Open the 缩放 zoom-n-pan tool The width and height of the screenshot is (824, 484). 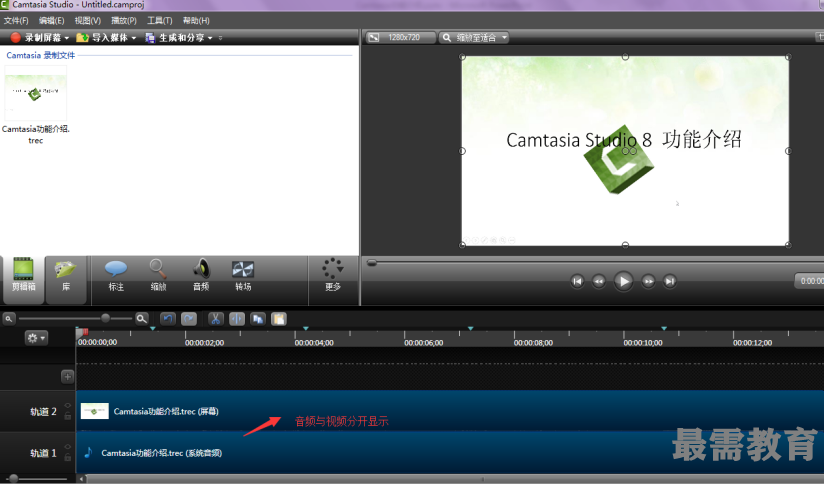pyautogui.click(x=158, y=275)
